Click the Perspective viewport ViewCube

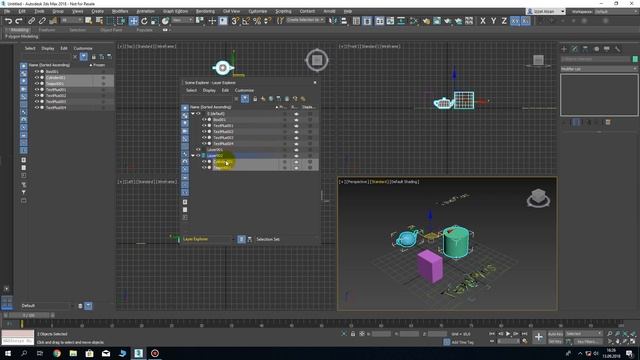pyautogui.click(x=538, y=198)
